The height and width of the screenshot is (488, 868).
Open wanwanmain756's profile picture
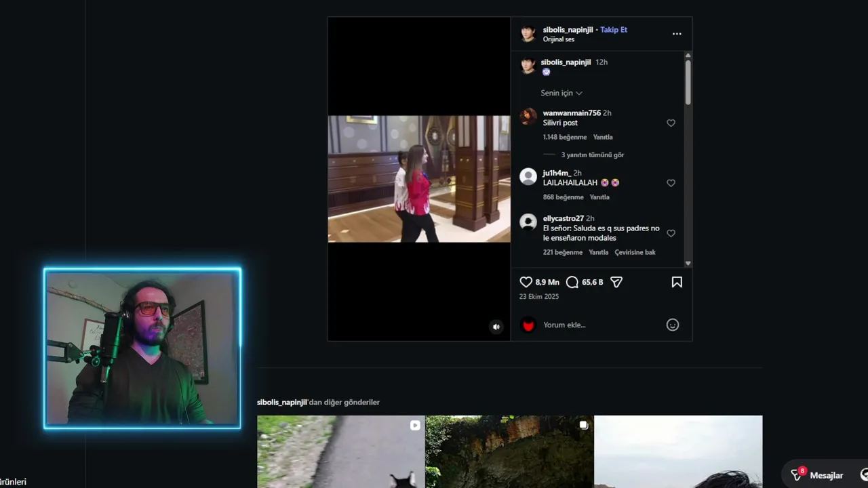528,117
